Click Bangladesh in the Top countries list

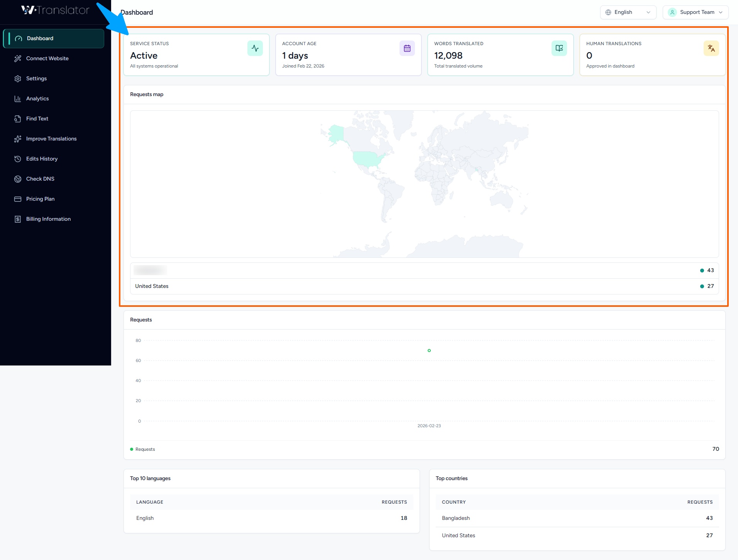click(456, 518)
